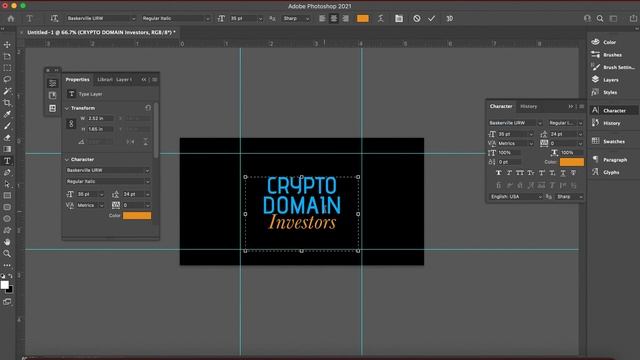Screen dimensions: 640x360
Task: Select the Crop tool
Action: coord(7,103)
